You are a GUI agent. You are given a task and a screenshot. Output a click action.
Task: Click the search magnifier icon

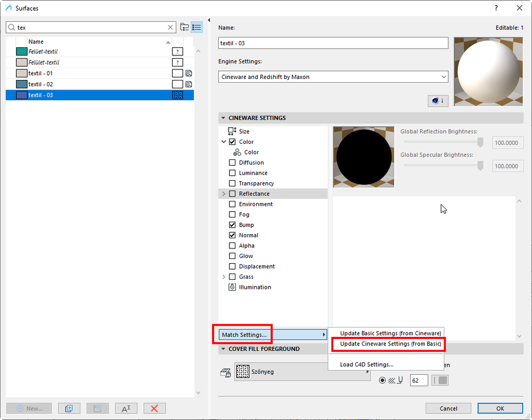(x=12, y=28)
